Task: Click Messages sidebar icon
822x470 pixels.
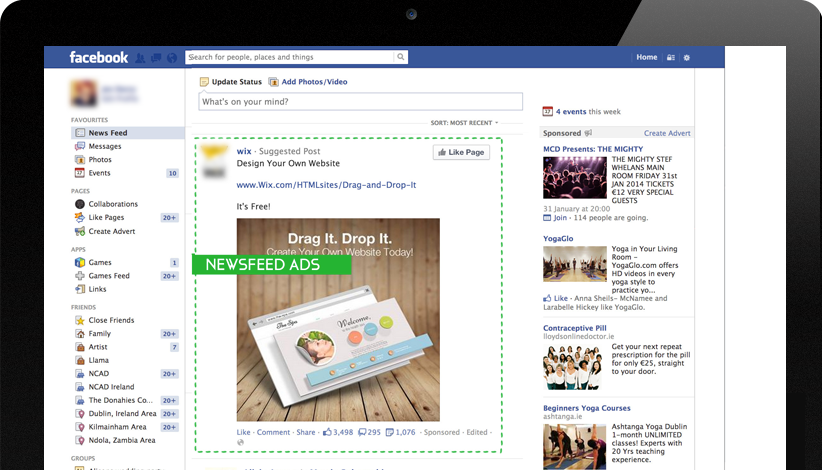Action: 80,146
